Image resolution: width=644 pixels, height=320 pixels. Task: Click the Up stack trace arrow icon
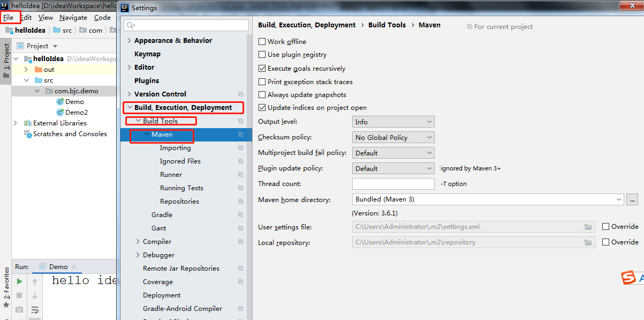pyautogui.click(x=35, y=281)
